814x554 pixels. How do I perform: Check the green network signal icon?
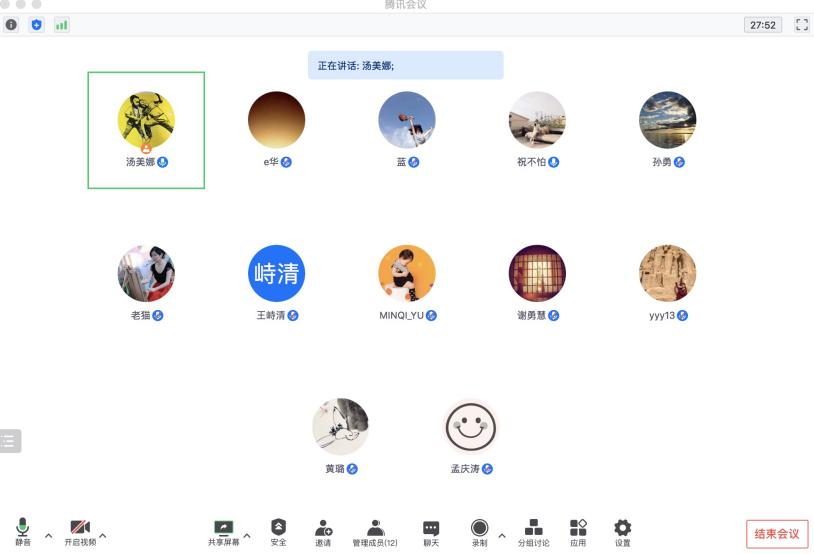[x=61, y=25]
